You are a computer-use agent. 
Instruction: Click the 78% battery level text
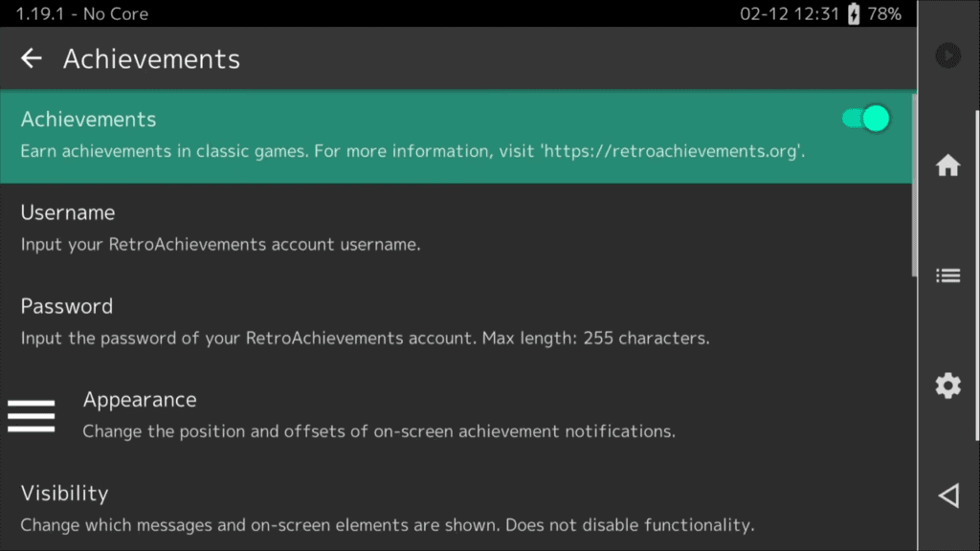click(x=884, y=14)
